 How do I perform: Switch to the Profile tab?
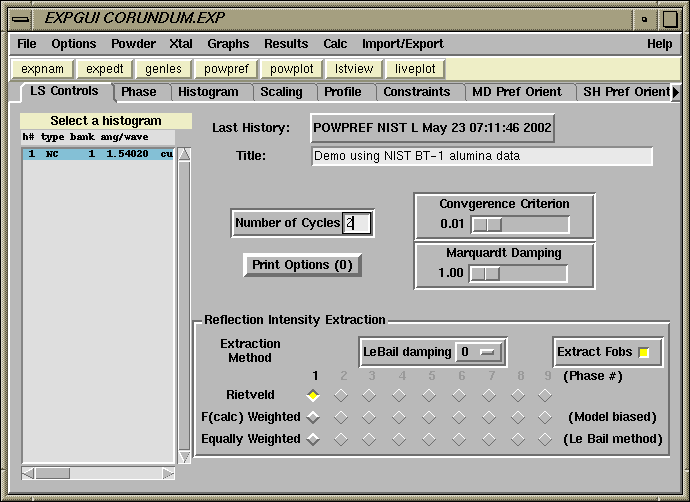tap(343, 92)
